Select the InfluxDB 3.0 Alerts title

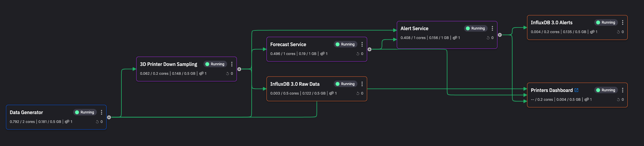pos(551,22)
